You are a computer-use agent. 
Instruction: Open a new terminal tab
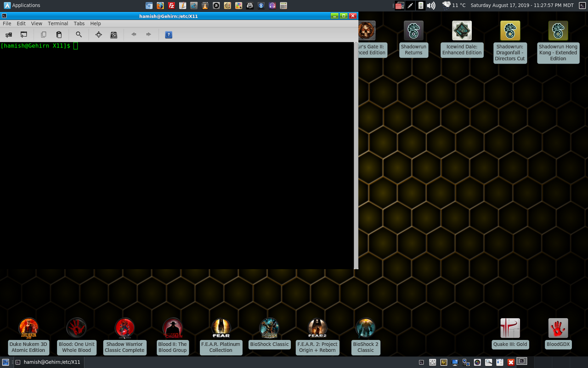[9, 34]
